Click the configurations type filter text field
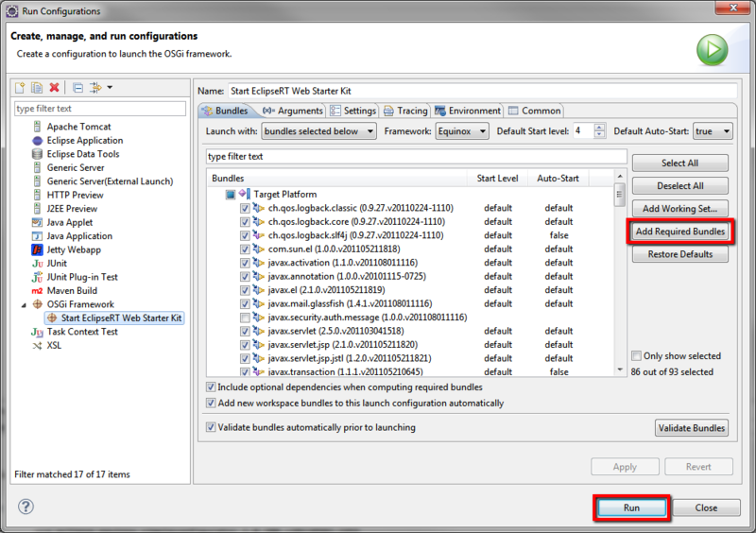756x533 pixels. 100,109
